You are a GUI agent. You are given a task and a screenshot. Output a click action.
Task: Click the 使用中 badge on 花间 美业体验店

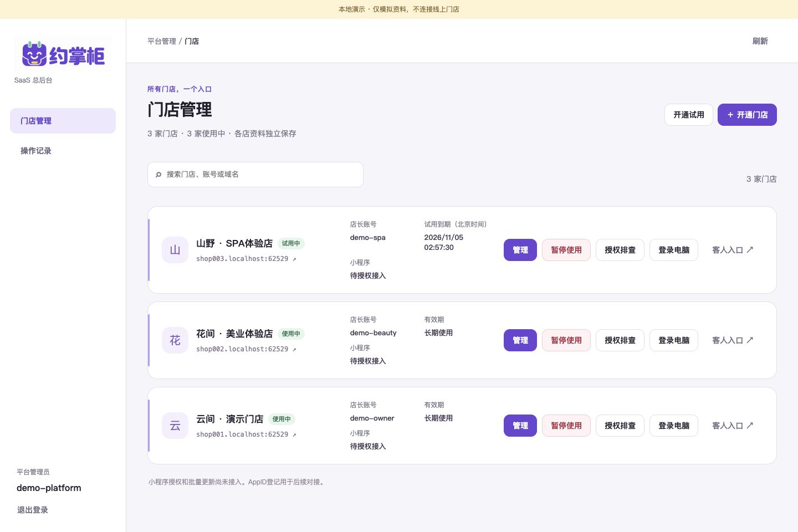291,334
